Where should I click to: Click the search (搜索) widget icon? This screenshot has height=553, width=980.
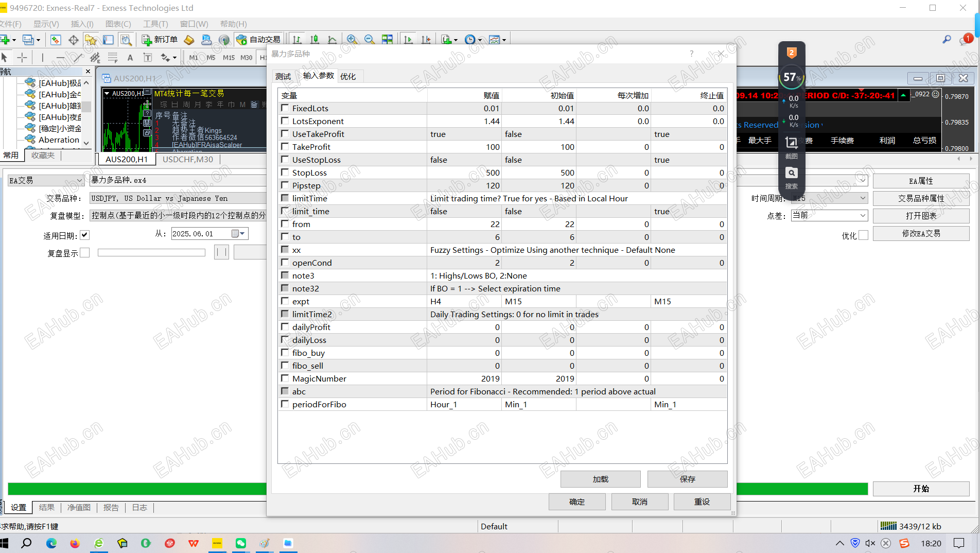[x=792, y=178]
